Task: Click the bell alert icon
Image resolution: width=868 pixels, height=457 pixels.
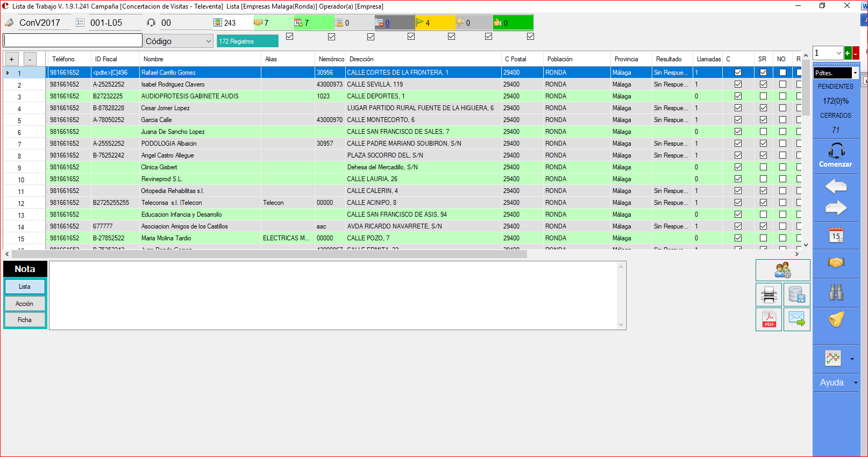Action: pos(836,319)
